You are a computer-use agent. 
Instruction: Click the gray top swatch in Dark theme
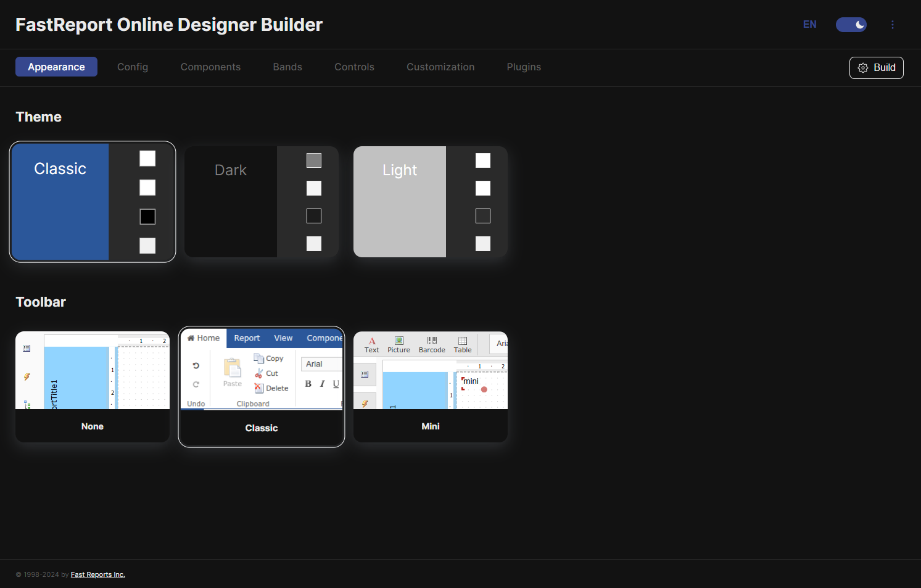314,160
